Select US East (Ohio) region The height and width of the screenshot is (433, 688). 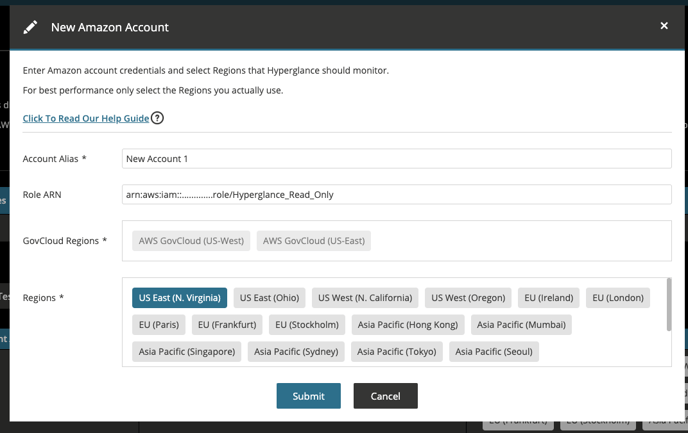point(269,298)
